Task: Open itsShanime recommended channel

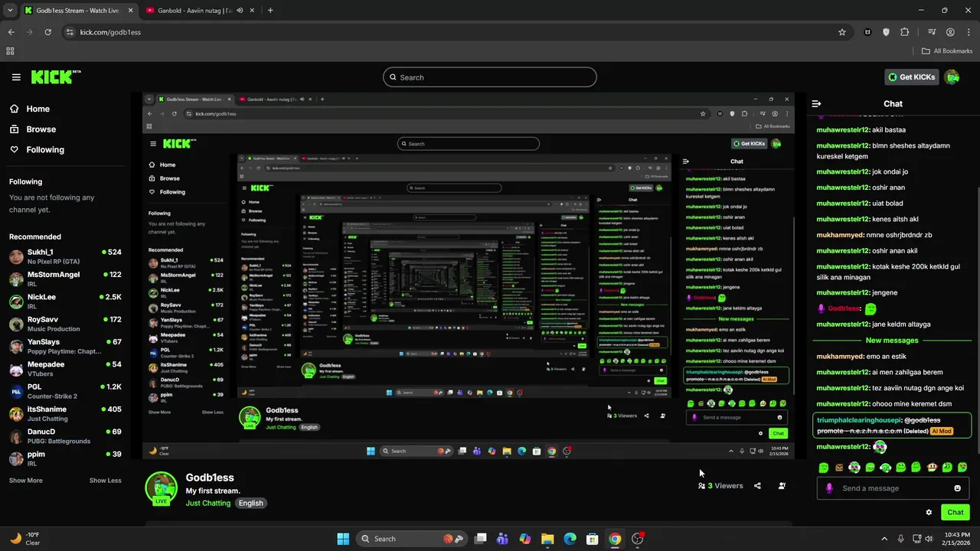Action: pyautogui.click(x=65, y=414)
